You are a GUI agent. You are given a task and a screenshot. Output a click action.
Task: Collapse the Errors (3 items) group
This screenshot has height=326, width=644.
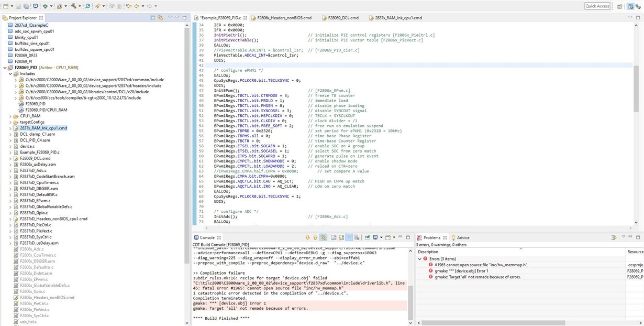[419, 259]
